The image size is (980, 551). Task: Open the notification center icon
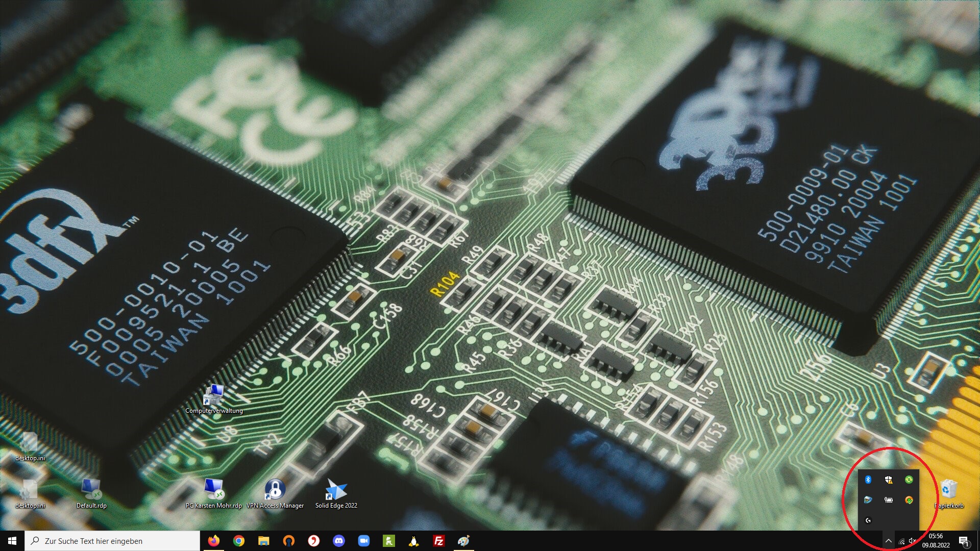[964, 541]
